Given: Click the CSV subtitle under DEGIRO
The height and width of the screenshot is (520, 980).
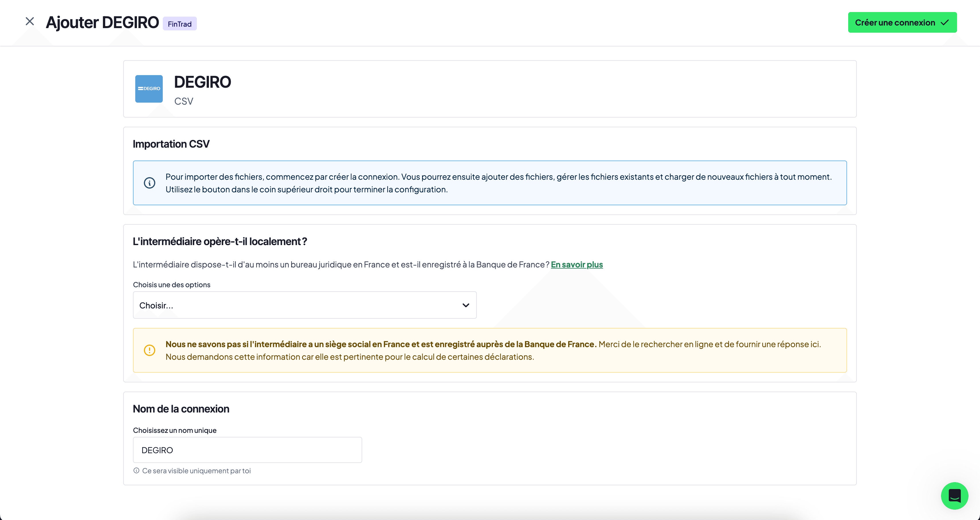Looking at the screenshot, I should coord(184,101).
